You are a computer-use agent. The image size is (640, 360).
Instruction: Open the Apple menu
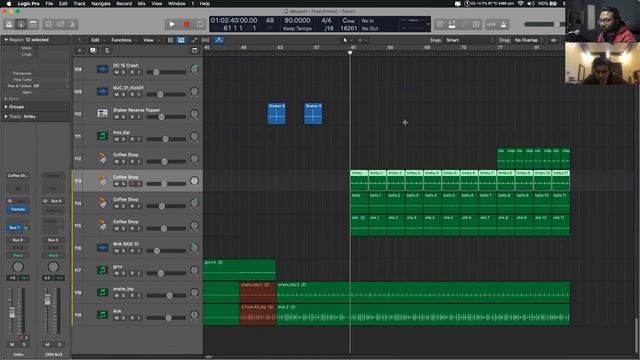[x=9, y=3]
